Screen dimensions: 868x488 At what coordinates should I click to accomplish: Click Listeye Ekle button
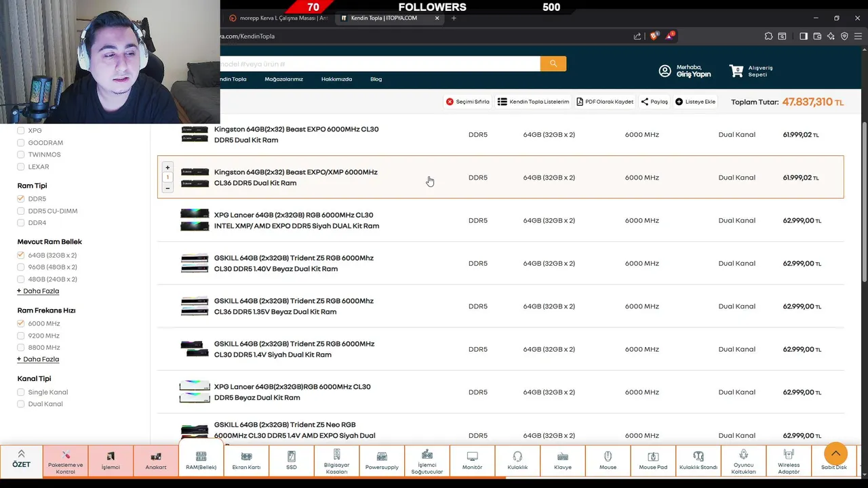(x=695, y=102)
